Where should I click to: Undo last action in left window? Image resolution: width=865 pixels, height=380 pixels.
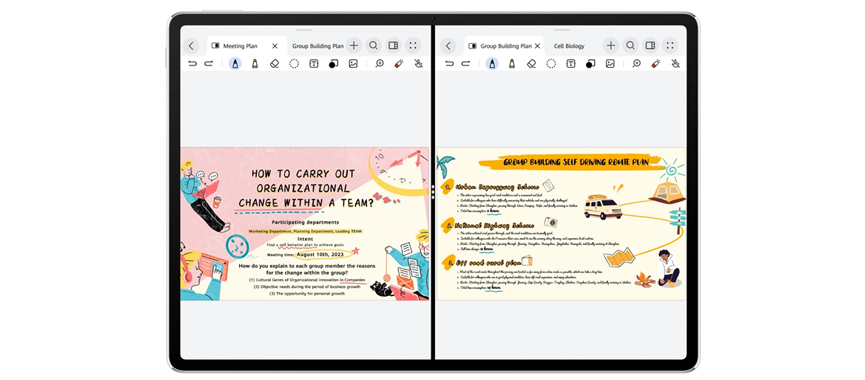tap(193, 63)
